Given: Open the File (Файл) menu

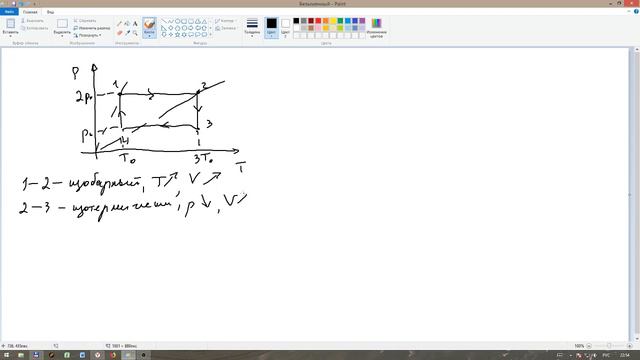Looking at the screenshot, I should (9, 12).
